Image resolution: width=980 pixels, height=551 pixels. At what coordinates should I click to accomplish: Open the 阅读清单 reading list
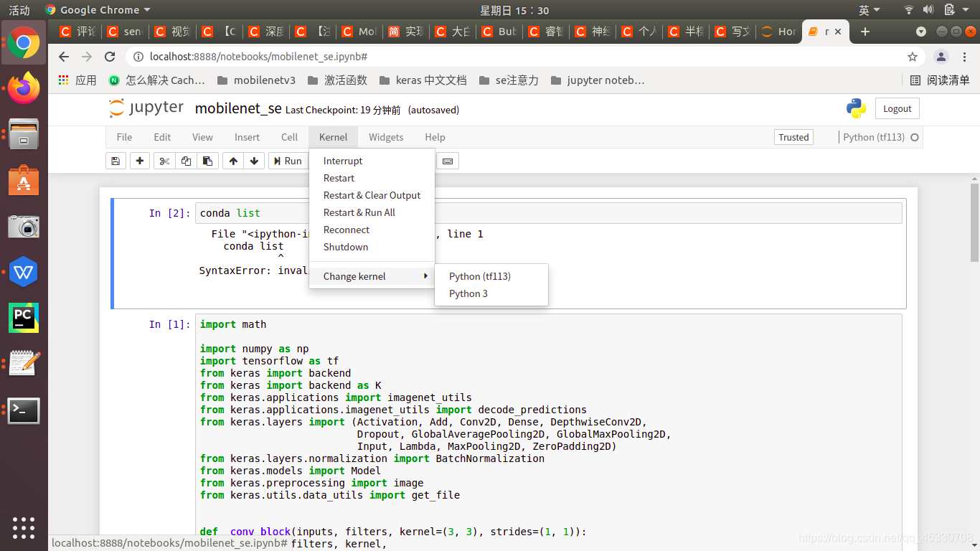[x=940, y=80]
